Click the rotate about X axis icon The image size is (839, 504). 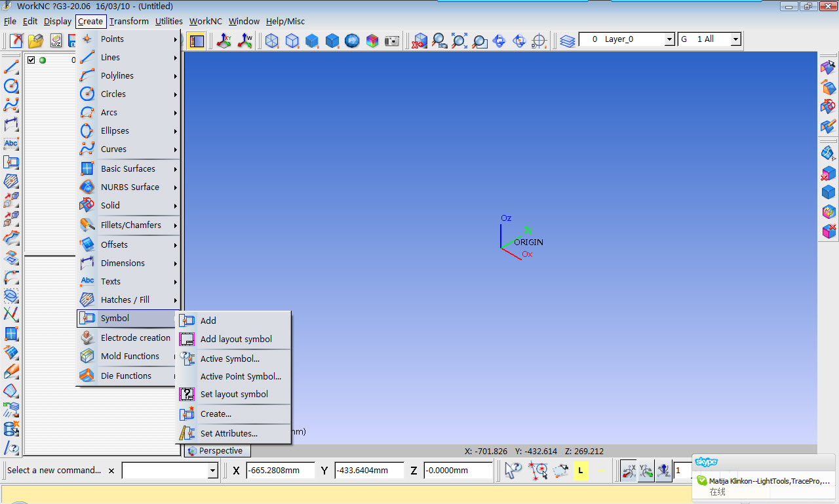click(629, 470)
